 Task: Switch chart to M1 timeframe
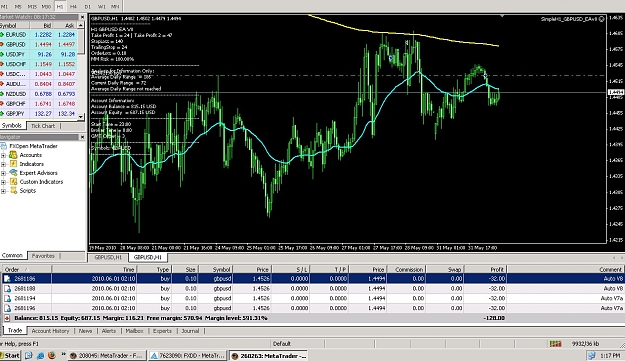click(5, 7)
